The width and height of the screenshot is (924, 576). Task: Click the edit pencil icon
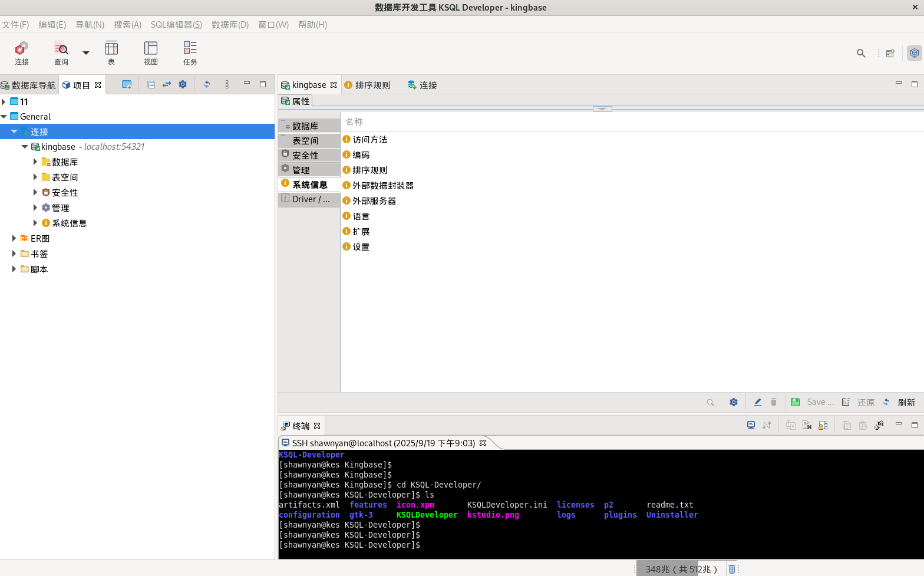(x=758, y=402)
